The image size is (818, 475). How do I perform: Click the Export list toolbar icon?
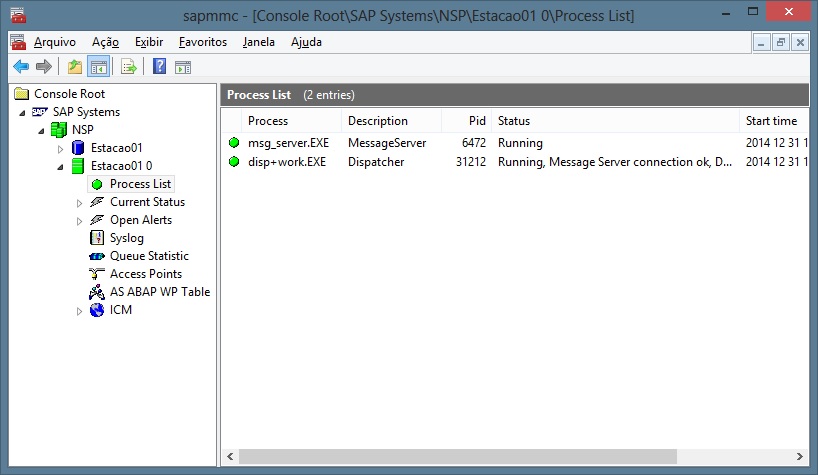click(128, 67)
